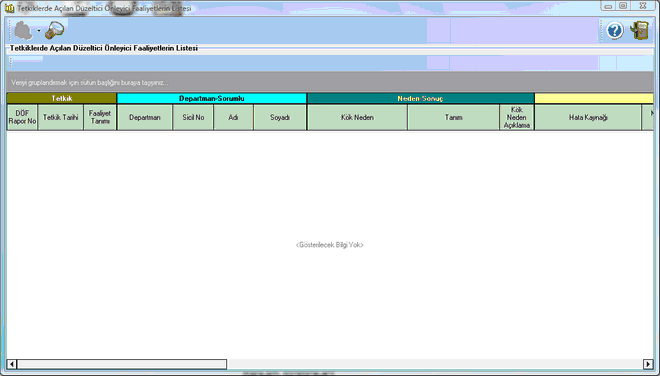Sort by Tetkik Tarihi column header
The image size is (660, 376).
pyautogui.click(x=61, y=117)
